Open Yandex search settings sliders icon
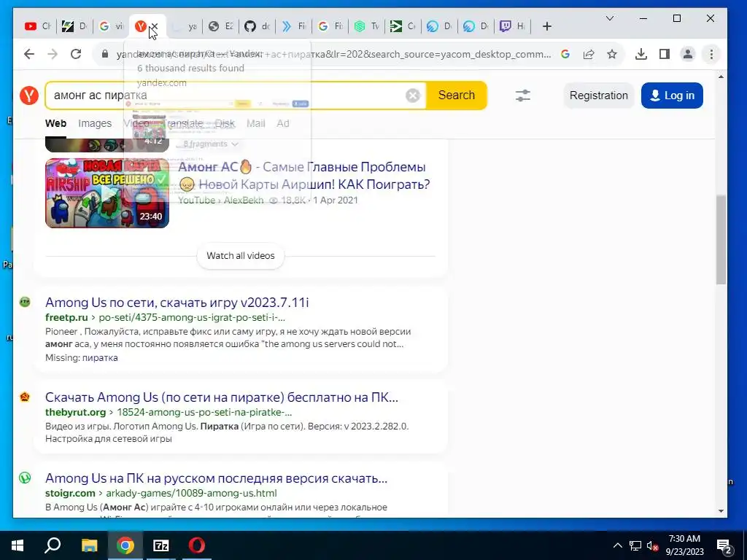Image resolution: width=747 pixels, height=560 pixels. click(x=522, y=96)
